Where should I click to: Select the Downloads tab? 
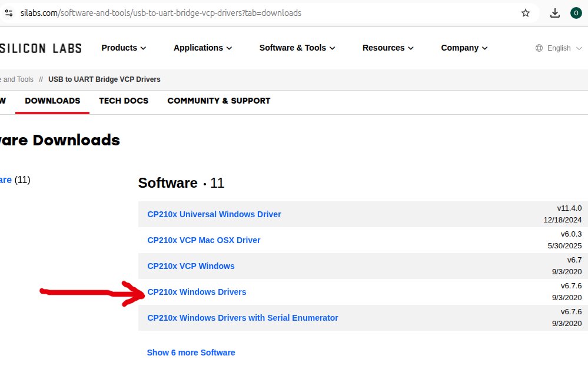point(52,101)
